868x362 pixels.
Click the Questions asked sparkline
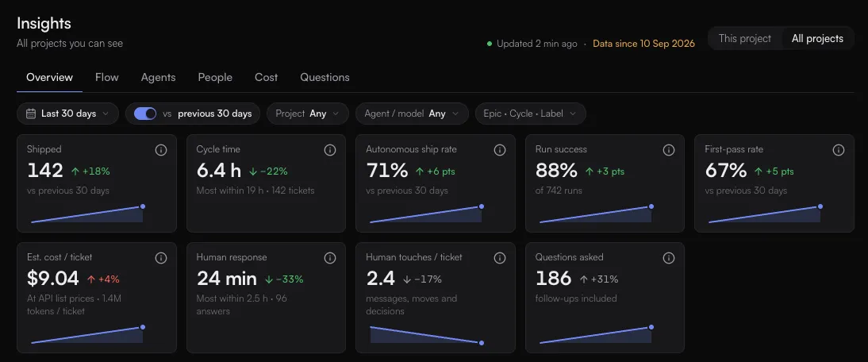(x=597, y=335)
